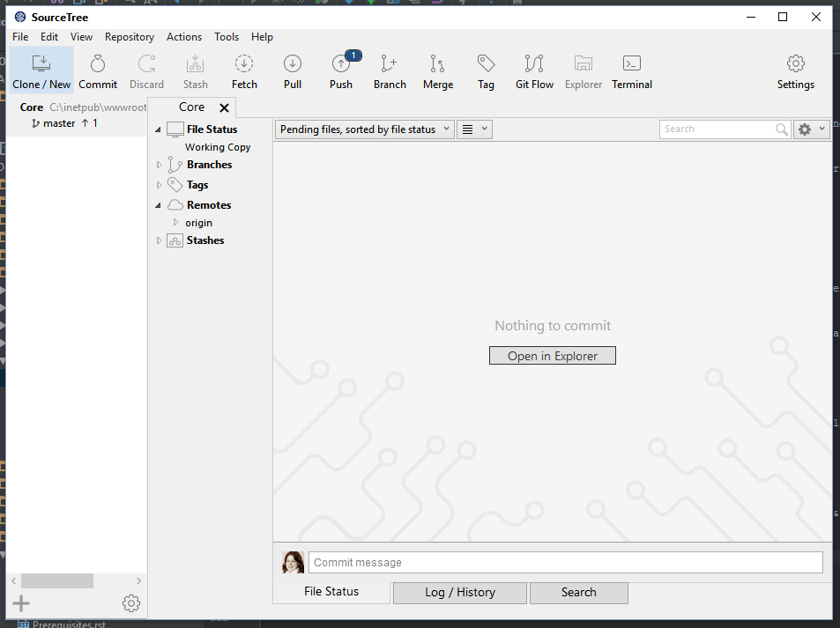Click the Branches fork icon
The image size is (840, 628).
point(175,165)
